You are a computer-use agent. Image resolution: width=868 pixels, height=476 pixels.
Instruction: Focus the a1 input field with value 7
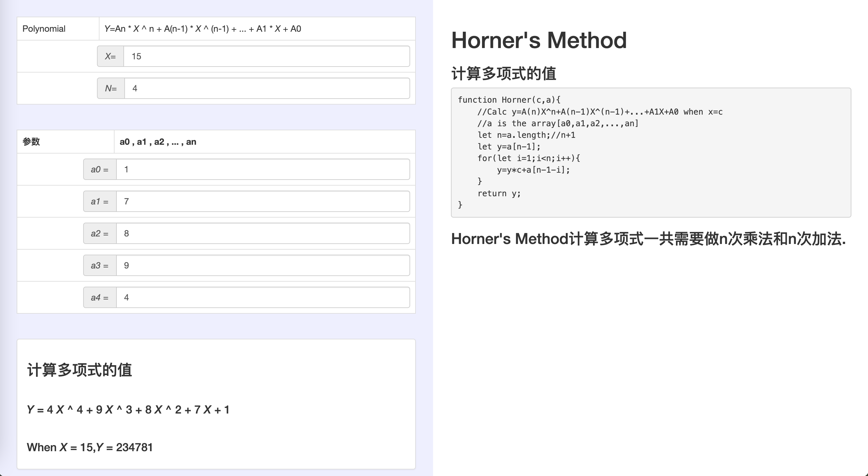(x=263, y=201)
